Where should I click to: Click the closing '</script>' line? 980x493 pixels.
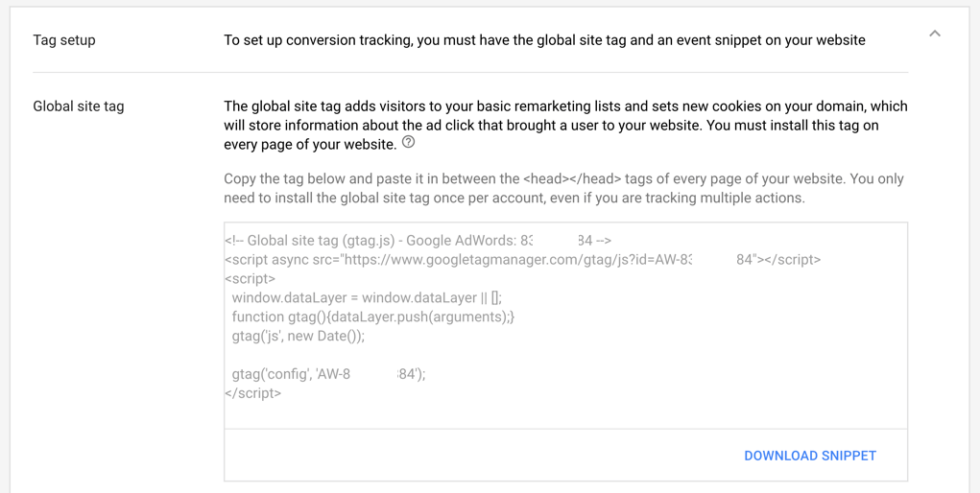click(x=253, y=393)
